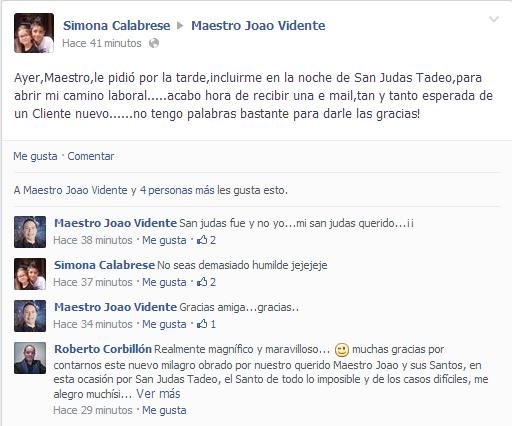This screenshot has height=426, width=512.
Task: Open Roberto Corbillón's avatar thumbnail
Action: 30,358
